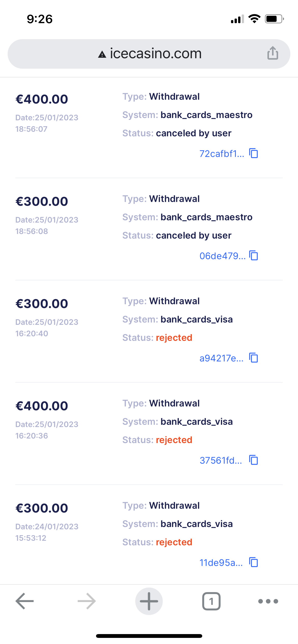Image resolution: width=298 pixels, height=644 pixels.
Task: Copy transaction ID 11de95a
Action: [254, 562]
